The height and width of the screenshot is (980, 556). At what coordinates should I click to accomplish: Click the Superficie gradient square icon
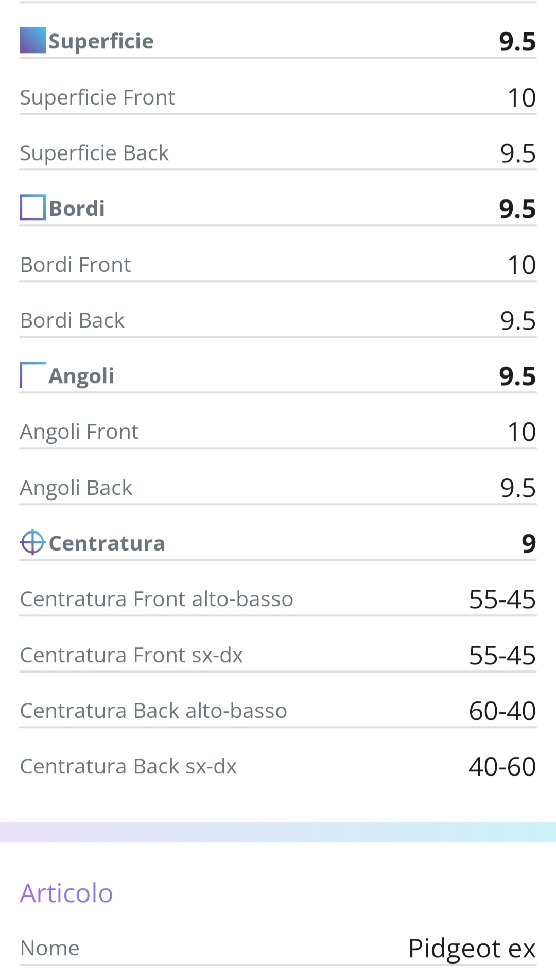(32, 40)
